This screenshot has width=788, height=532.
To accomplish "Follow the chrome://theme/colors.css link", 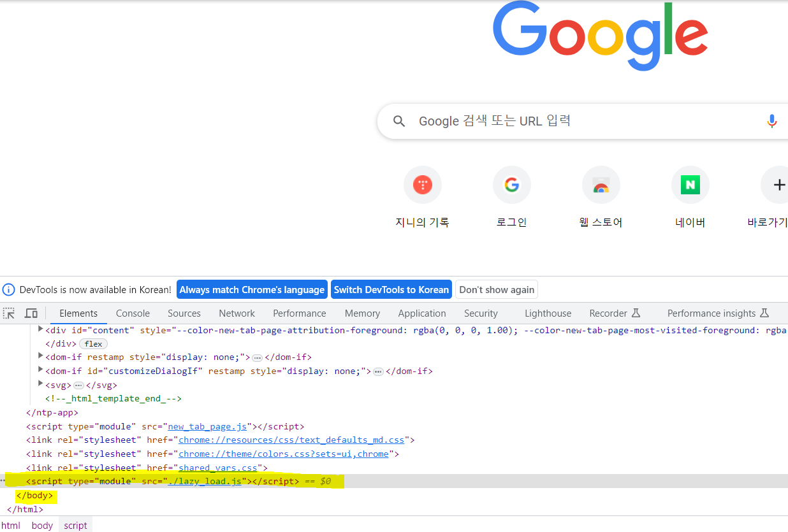I will coord(284,454).
